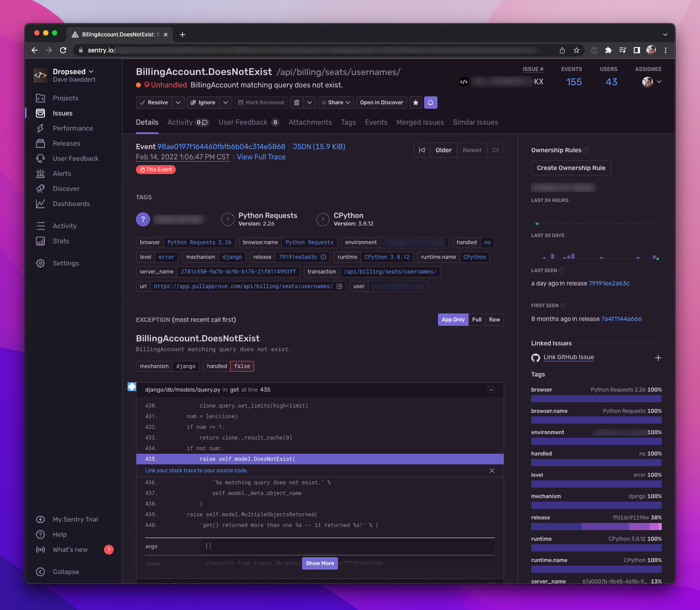Click the browser tag distribution bar
The height and width of the screenshot is (610, 700).
597,399
